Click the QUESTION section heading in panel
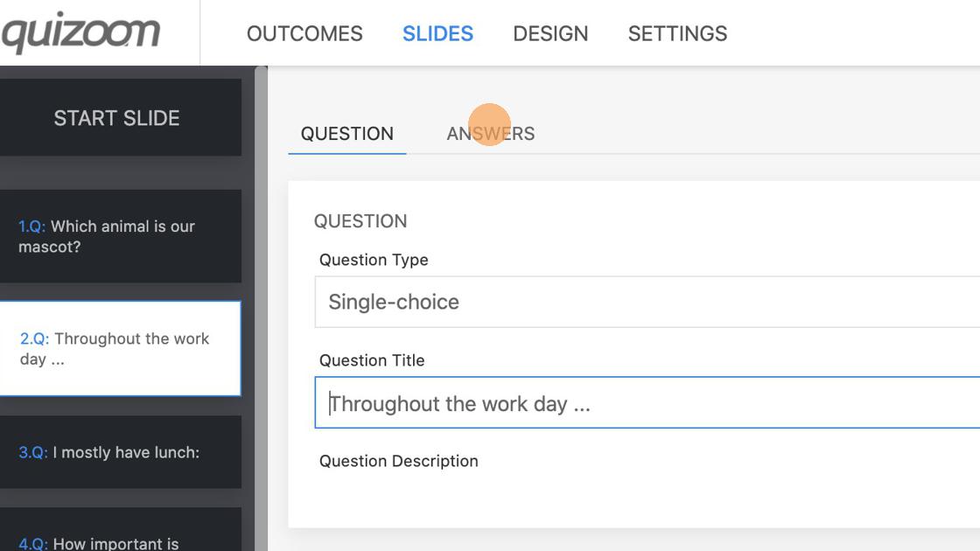This screenshot has height=551, width=980. tap(360, 221)
